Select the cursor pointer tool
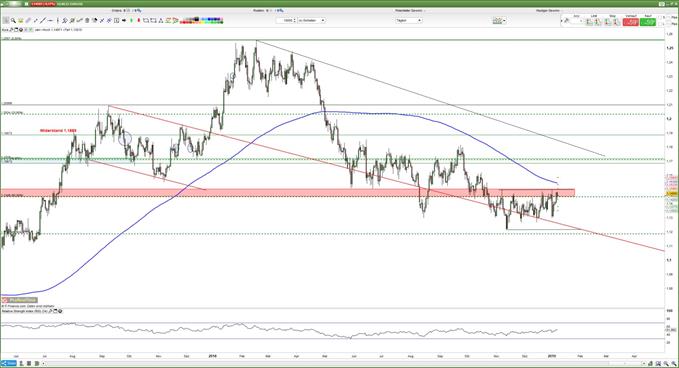 pos(6,20)
